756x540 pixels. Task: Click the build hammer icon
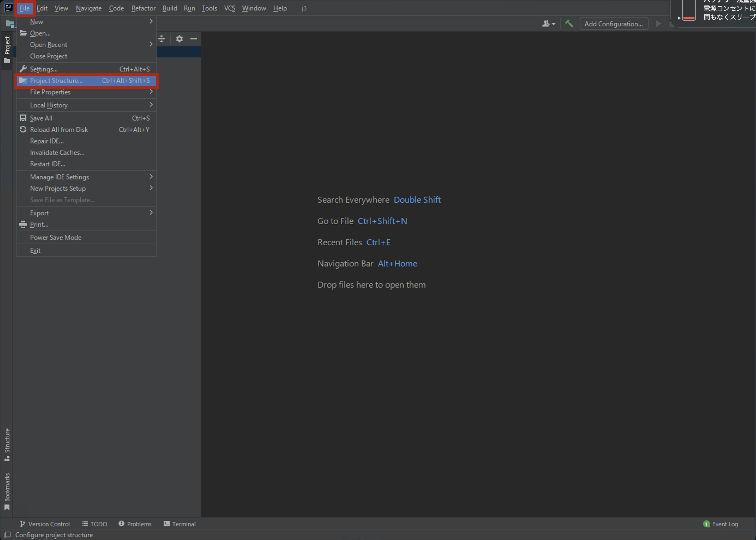pos(569,24)
